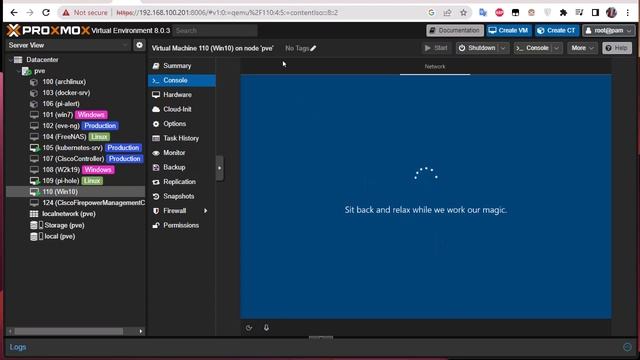Click the Console toolbar button
This screenshot has width=640, height=360.
(533, 48)
